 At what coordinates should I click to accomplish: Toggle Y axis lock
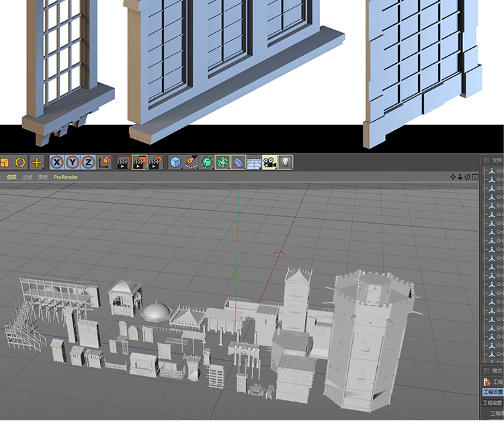[73, 162]
